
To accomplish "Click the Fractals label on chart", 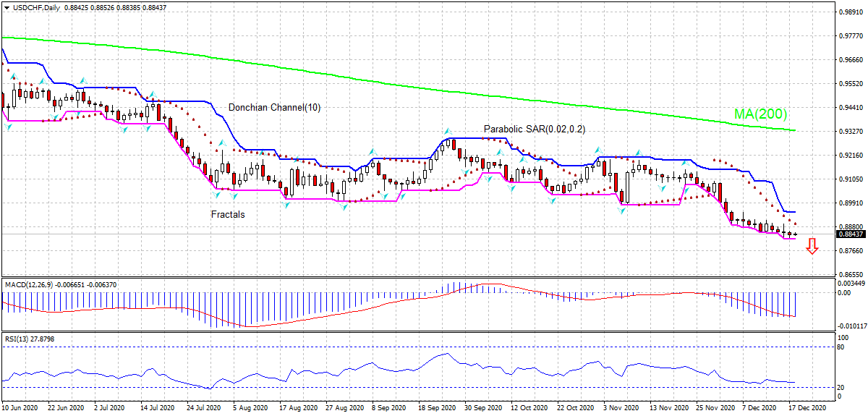I will (228, 214).
